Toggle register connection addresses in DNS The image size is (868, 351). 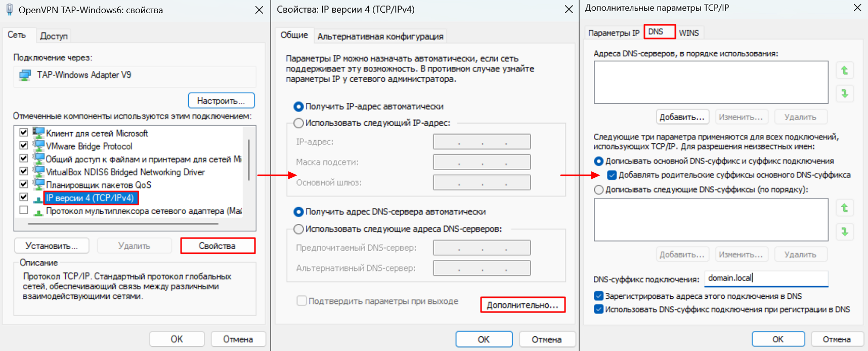599,296
